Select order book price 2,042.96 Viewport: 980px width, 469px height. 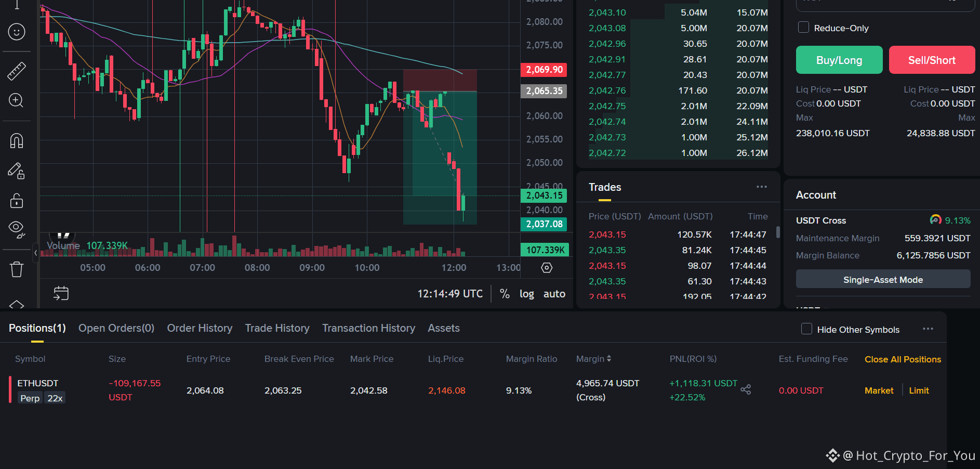[607, 44]
